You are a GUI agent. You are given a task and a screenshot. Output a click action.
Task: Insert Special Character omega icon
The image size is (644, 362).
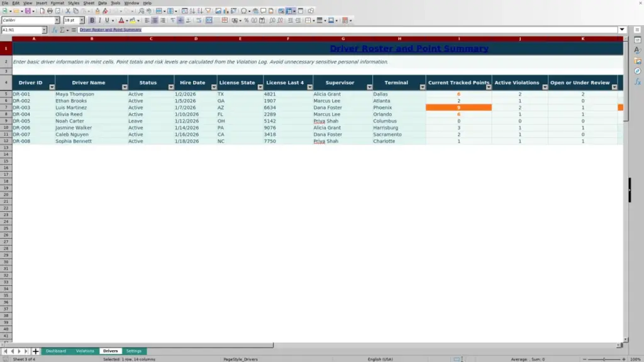(243, 11)
